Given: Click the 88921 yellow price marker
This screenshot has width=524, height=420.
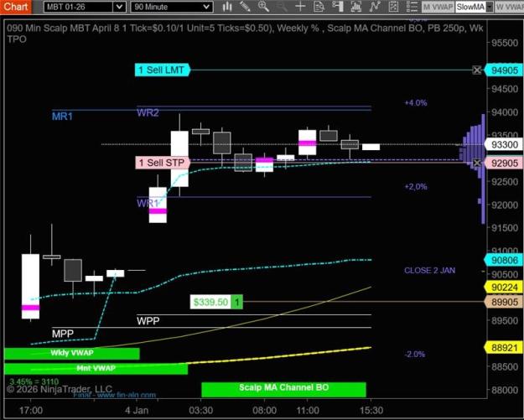Looking at the screenshot, I should coord(504,348).
